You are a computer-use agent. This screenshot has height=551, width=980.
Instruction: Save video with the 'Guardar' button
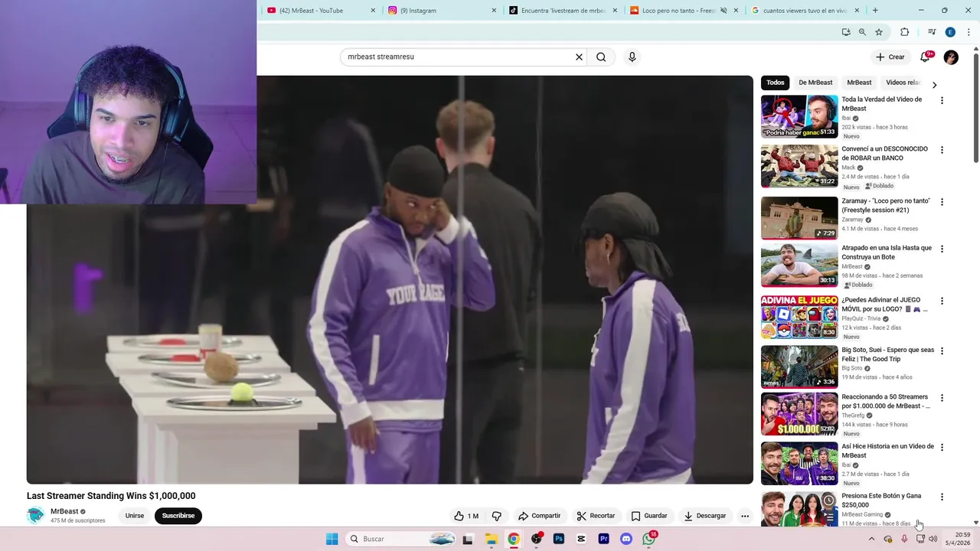point(649,516)
